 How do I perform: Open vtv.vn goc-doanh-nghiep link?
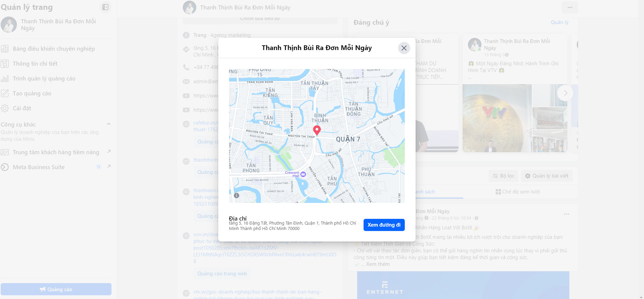257,295
